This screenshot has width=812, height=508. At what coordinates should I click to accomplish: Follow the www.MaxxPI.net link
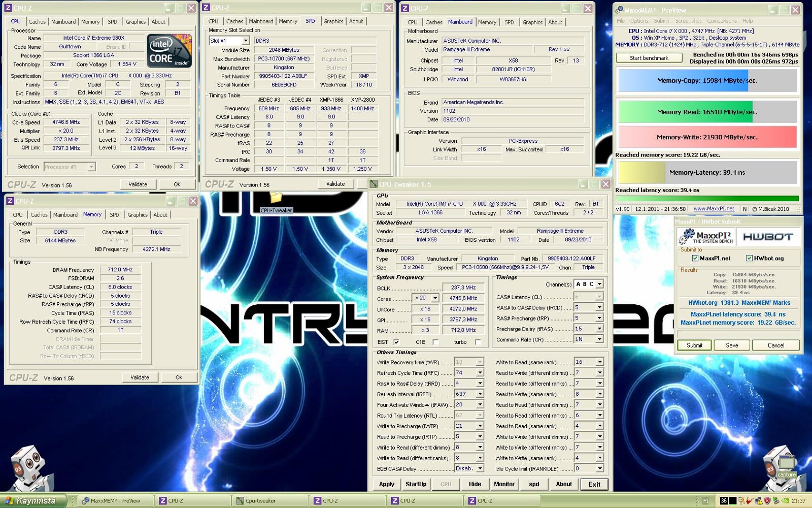[714, 209]
